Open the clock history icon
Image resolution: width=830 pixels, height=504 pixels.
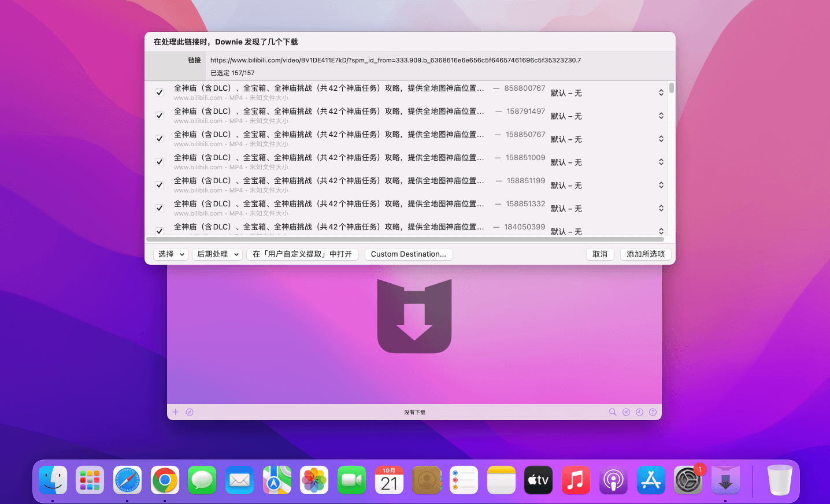[639, 412]
